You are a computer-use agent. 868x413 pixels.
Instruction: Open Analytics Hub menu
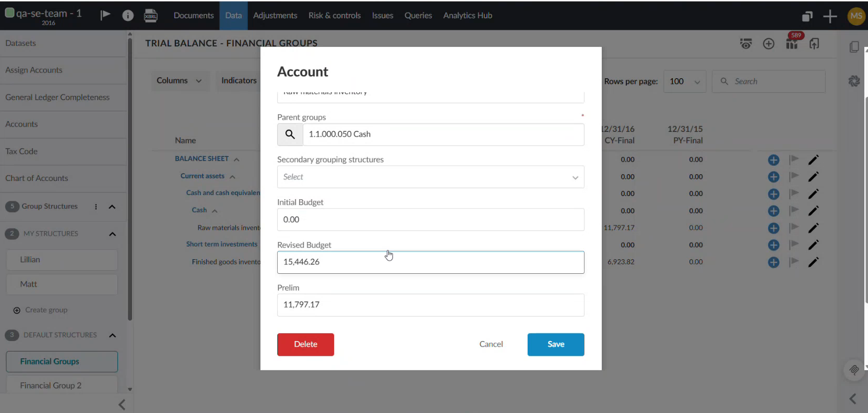click(468, 16)
